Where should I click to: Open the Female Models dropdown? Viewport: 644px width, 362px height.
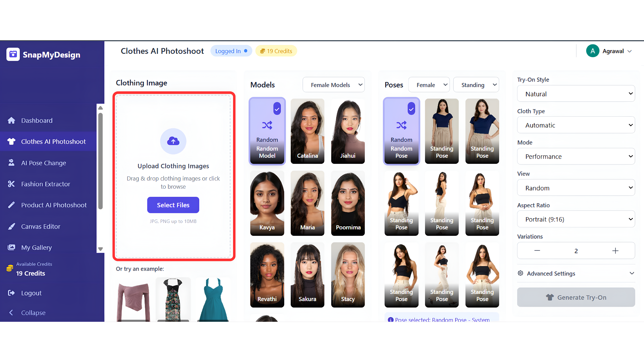(x=333, y=85)
